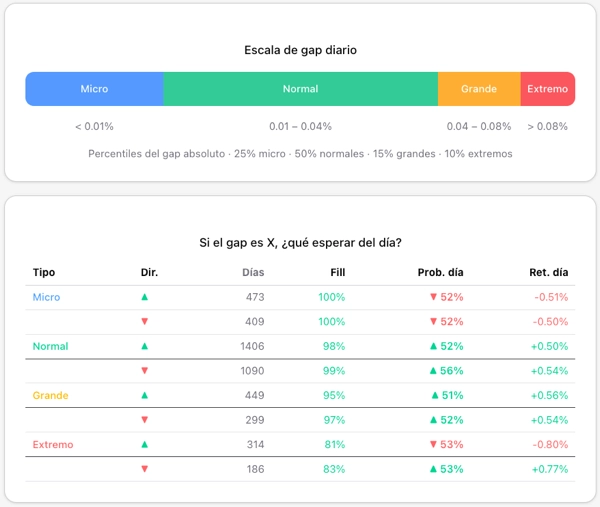Image resolution: width=600 pixels, height=507 pixels.
Task: Click the down-arrow direction icon in 1090-days row
Action: tap(145, 370)
